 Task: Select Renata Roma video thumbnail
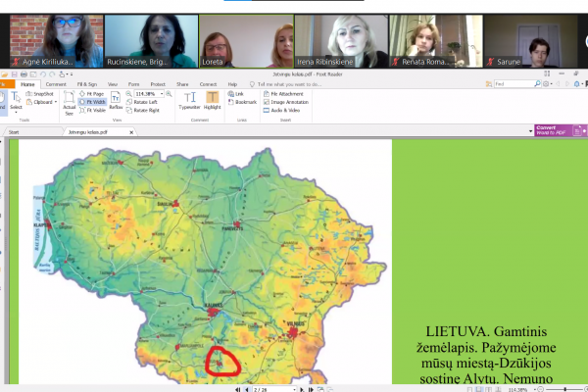pyautogui.click(x=436, y=41)
